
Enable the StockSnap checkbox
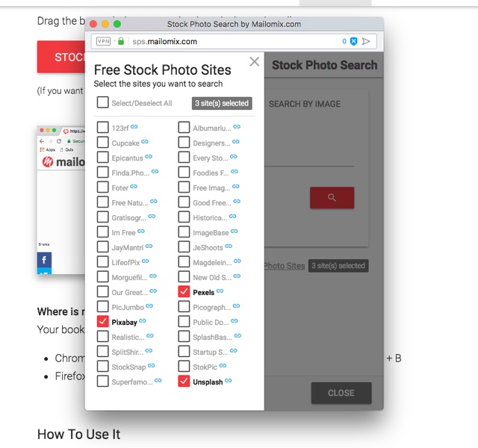tap(103, 366)
